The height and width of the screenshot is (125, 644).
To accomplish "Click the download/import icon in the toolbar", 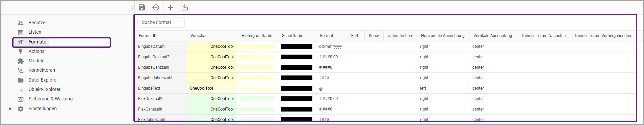I will click(185, 7).
